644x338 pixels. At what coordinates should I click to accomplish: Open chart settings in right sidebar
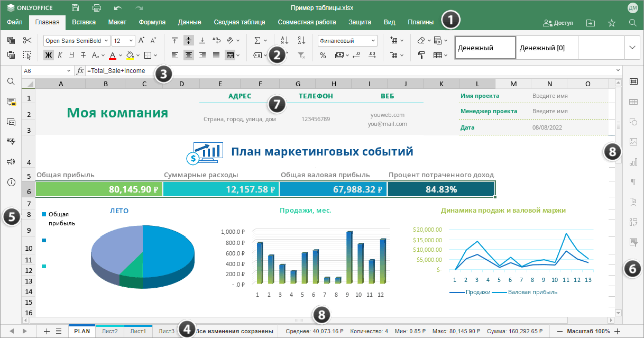[x=633, y=162]
